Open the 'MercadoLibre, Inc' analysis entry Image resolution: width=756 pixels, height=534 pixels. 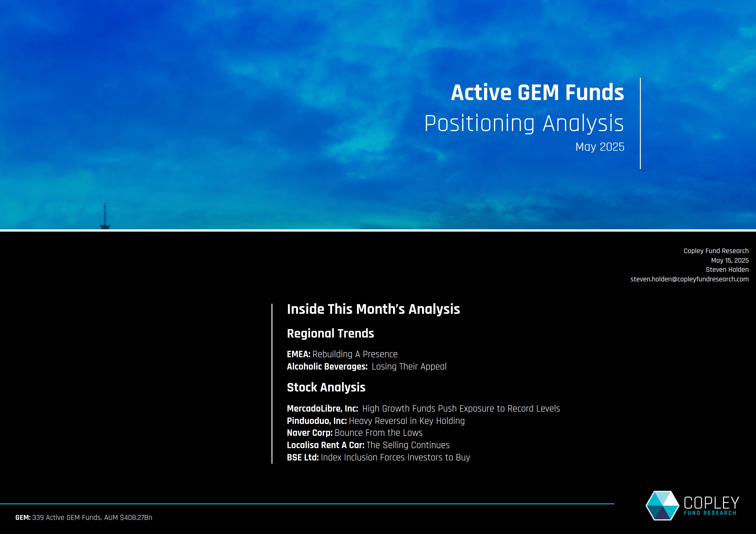click(423, 409)
